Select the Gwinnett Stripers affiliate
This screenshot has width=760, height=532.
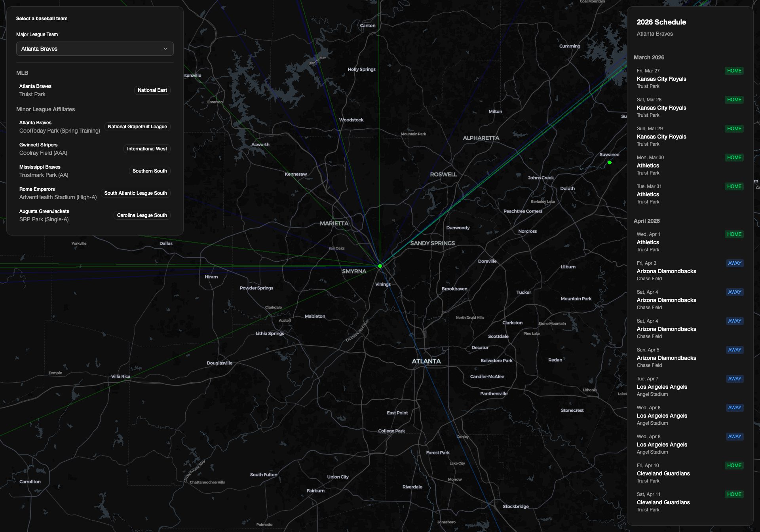click(x=95, y=149)
